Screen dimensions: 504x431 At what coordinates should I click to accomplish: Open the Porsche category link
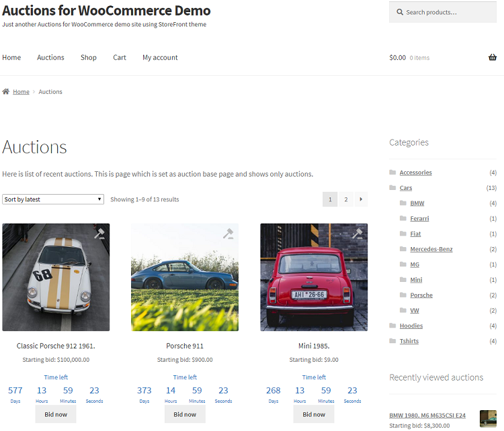point(421,295)
